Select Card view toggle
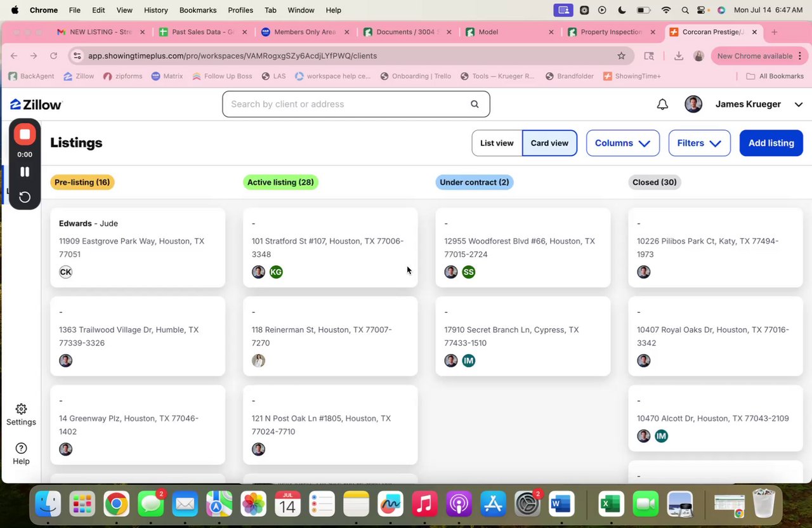The image size is (812, 528). [549, 143]
